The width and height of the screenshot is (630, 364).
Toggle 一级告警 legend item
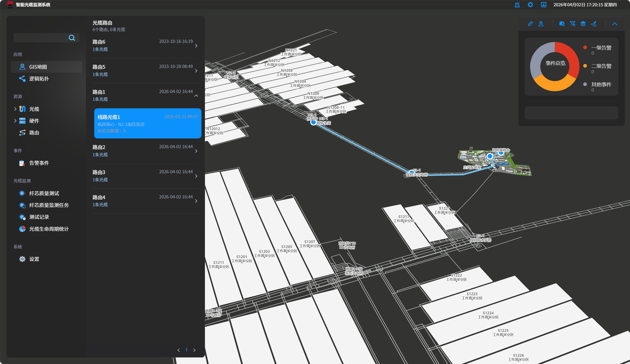(601, 48)
